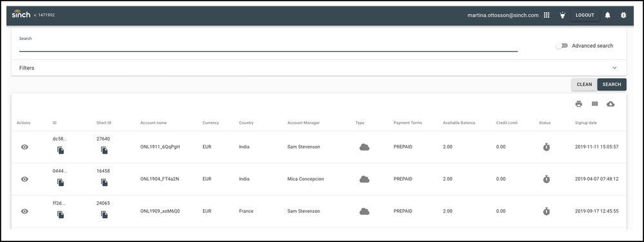Sort by Type column header
The height and width of the screenshot is (242, 644).
360,123
